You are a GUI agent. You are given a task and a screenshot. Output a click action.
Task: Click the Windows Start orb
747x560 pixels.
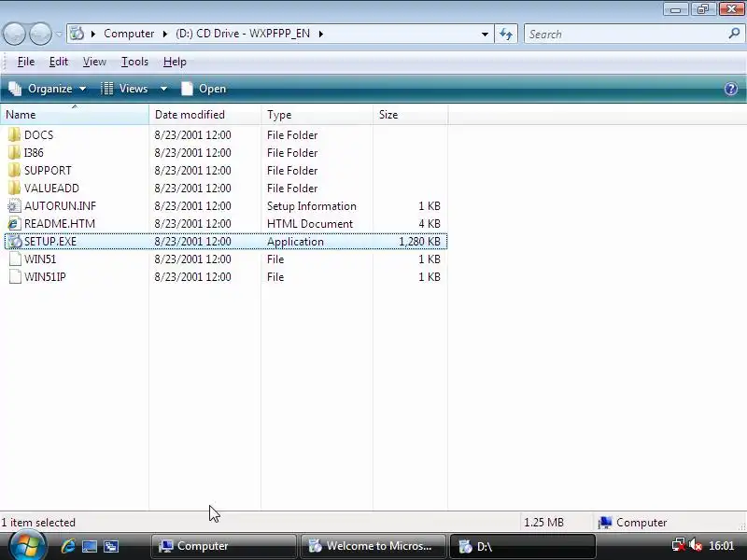coord(27,546)
